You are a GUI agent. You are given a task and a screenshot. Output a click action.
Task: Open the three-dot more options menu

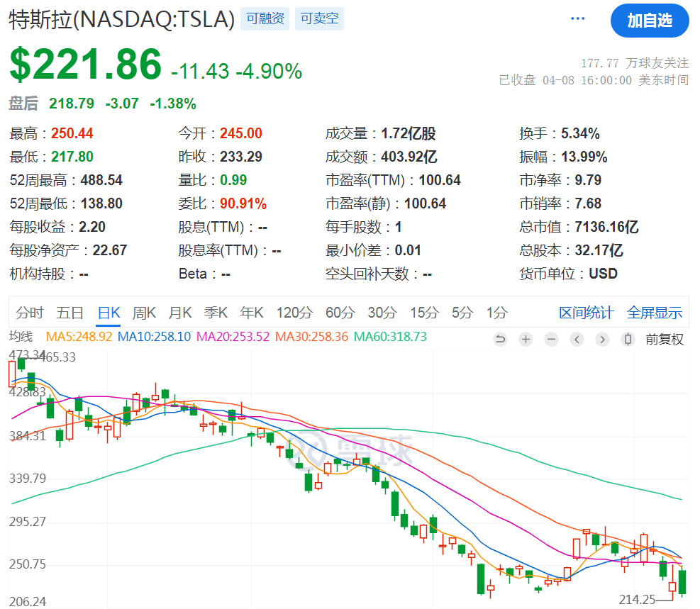point(578,18)
